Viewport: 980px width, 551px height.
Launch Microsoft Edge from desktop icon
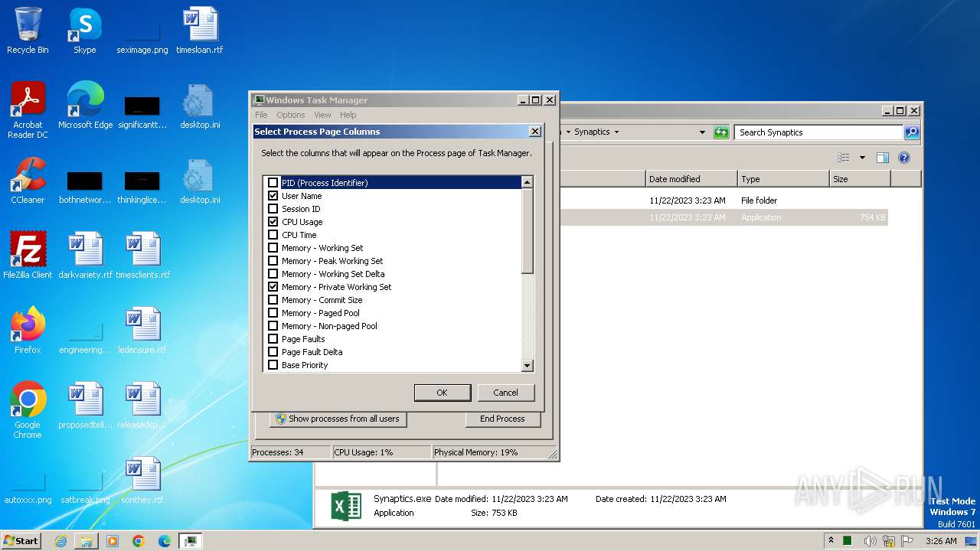click(x=85, y=106)
